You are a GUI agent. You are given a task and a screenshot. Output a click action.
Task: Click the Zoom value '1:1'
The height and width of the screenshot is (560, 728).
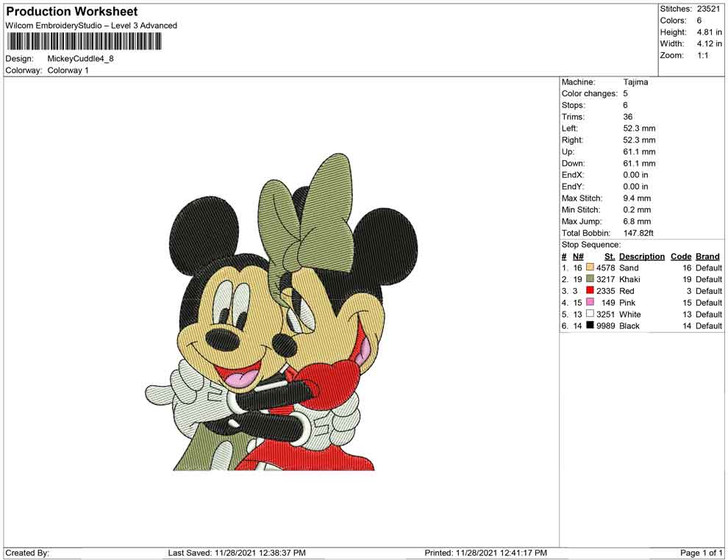[x=702, y=55]
